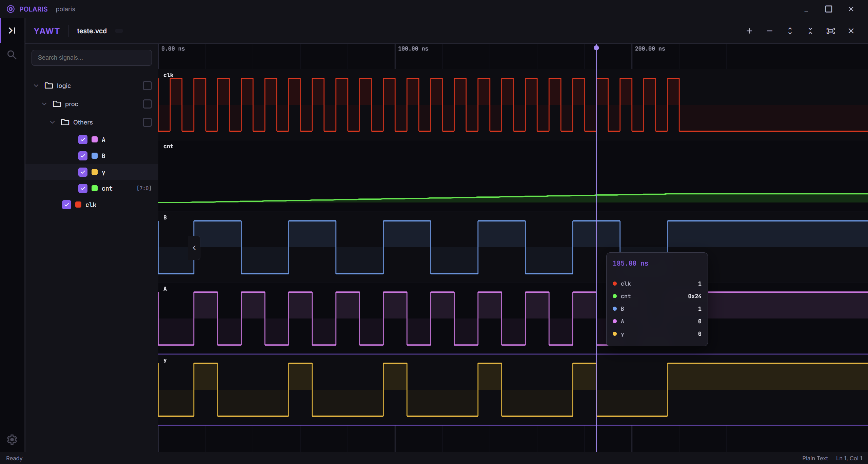Select the clk signal row in the tree

92,205
